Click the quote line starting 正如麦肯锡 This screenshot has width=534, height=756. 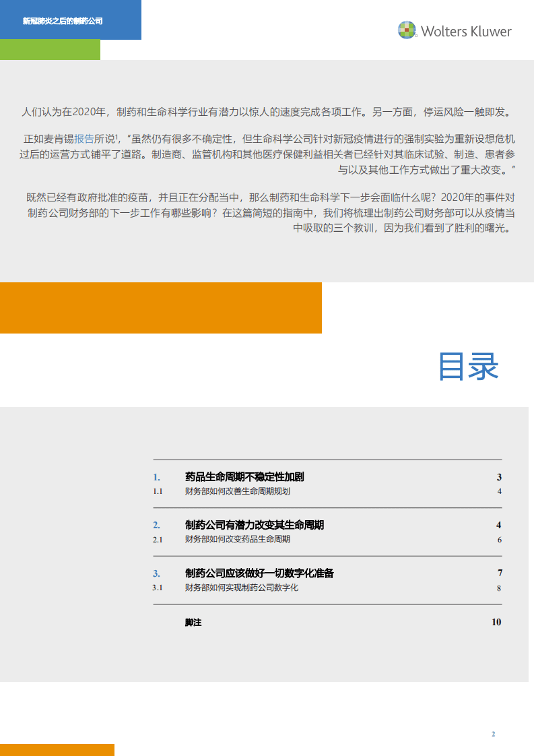pyautogui.click(x=269, y=139)
